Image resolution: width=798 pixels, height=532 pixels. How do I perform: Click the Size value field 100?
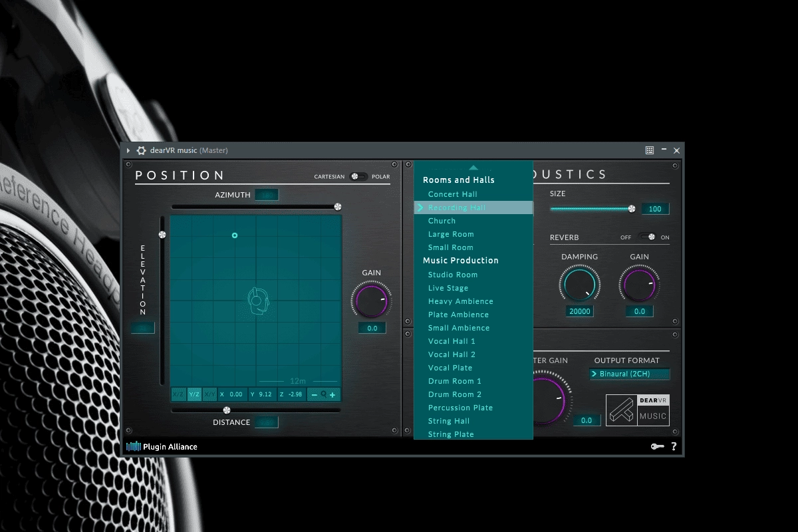pyautogui.click(x=655, y=209)
